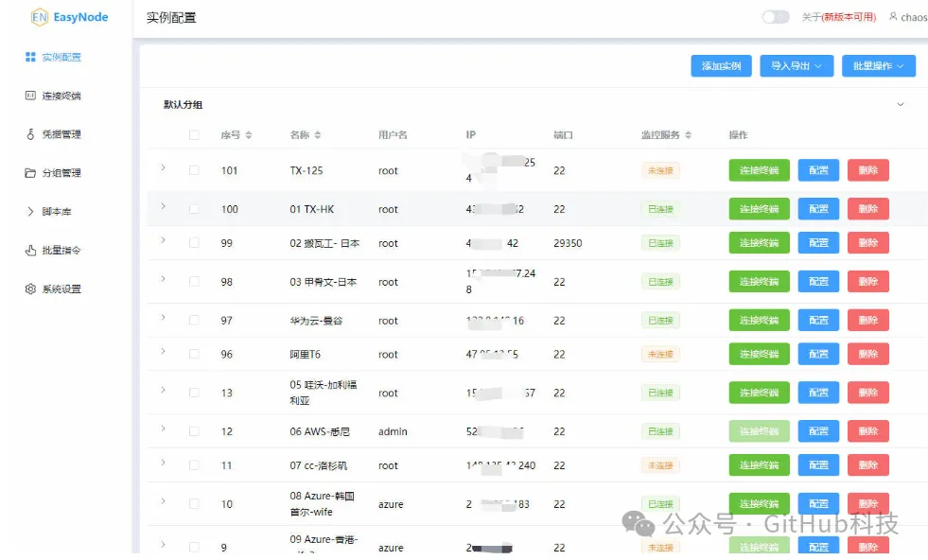Expand the row details for 02 搬瓦工-日本
The image size is (928, 560).
tap(163, 242)
